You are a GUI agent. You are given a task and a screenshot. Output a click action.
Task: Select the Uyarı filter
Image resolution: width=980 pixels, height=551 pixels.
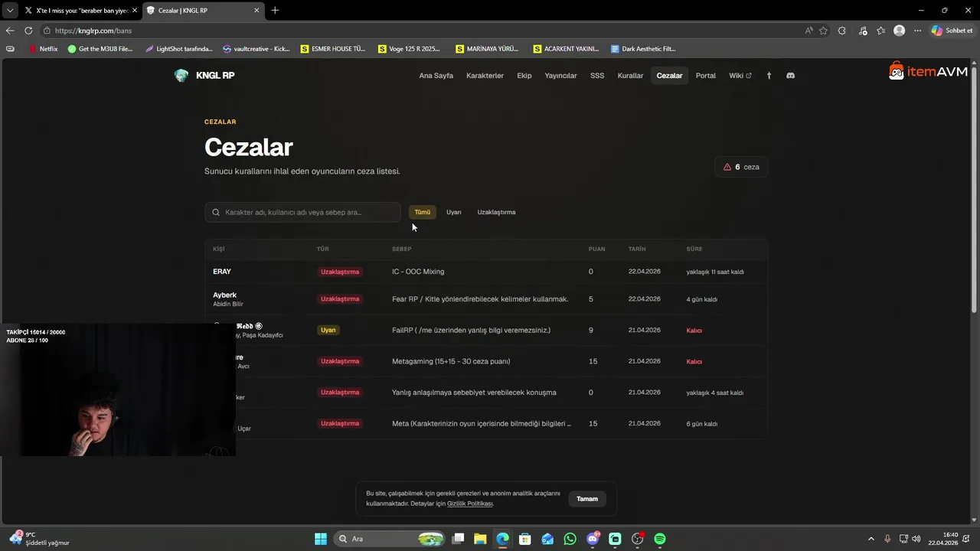(454, 212)
